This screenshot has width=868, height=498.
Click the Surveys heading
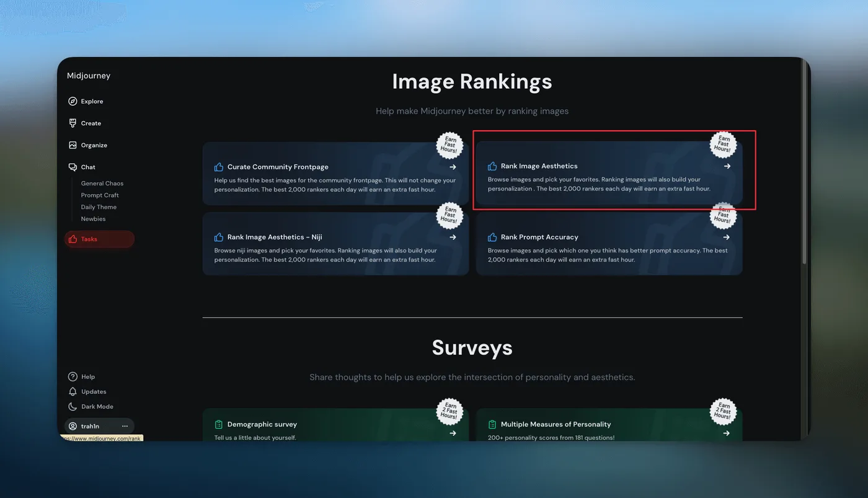472,347
